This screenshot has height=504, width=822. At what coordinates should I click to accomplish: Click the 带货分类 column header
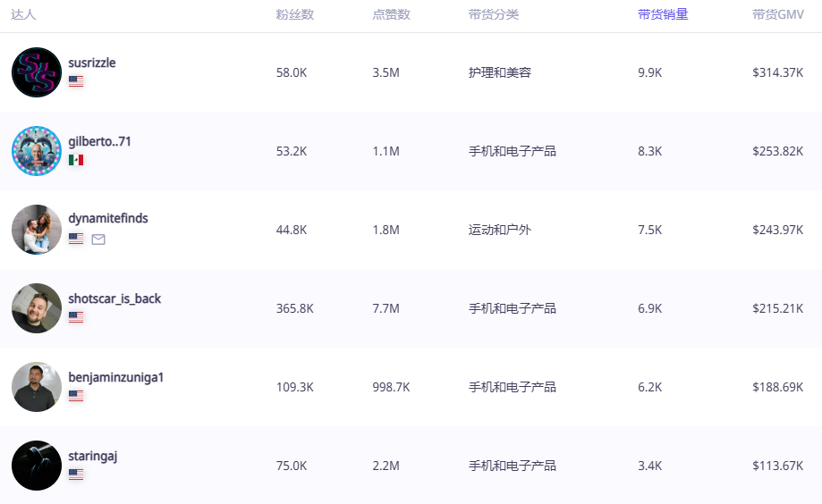[x=493, y=14]
